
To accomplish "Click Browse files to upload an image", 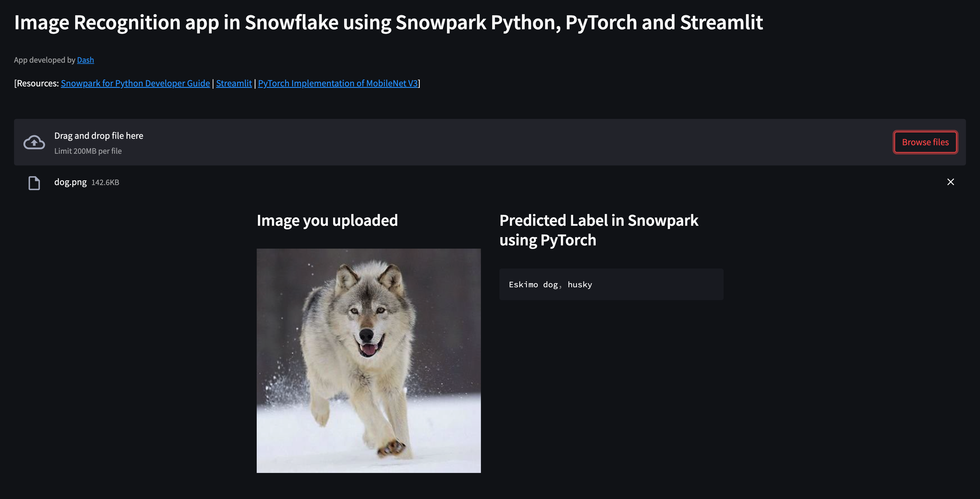I will click(x=925, y=142).
